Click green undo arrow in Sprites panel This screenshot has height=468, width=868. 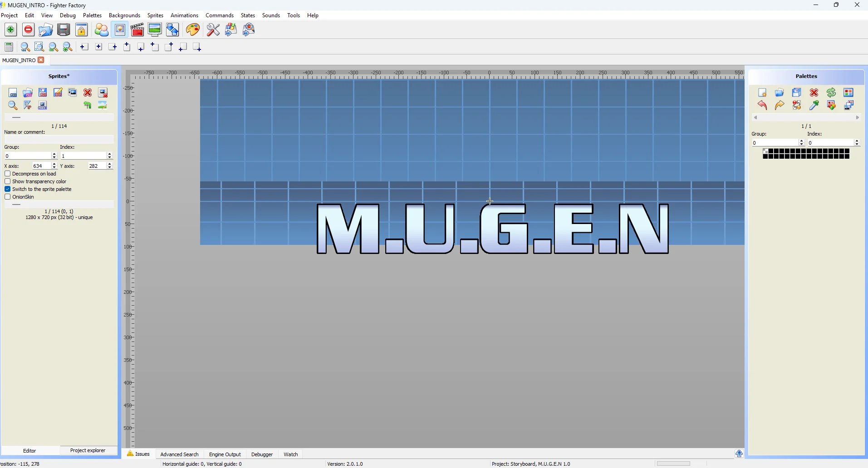pyautogui.click(x=88, y=106)
